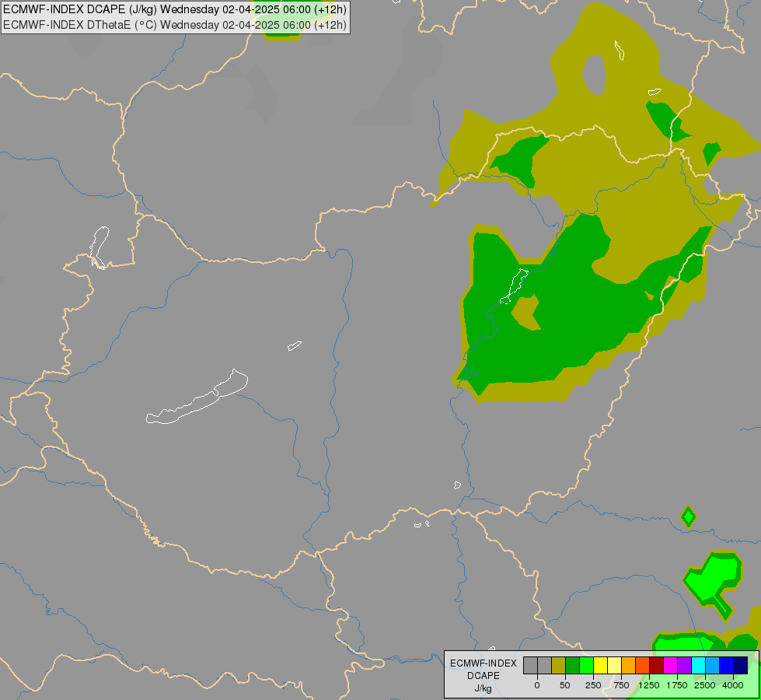The height and width of the screenshot is (700, 761).
Task: Select the bright green legend swatch
Action: coord(587,666)
